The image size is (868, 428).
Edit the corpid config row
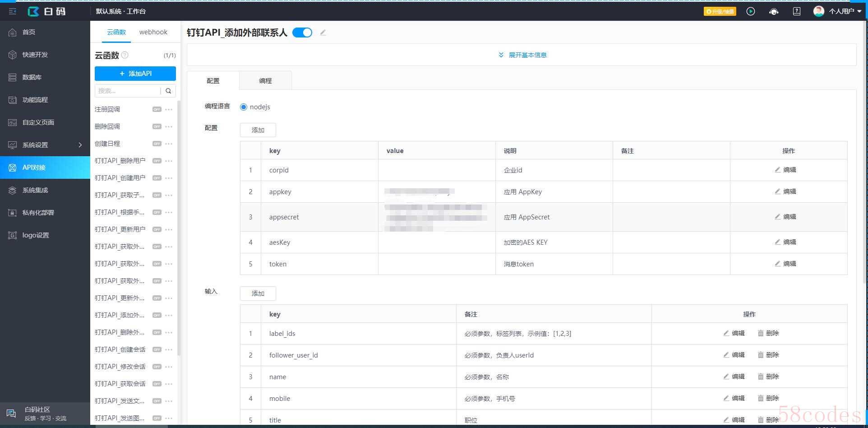(785, 170)
